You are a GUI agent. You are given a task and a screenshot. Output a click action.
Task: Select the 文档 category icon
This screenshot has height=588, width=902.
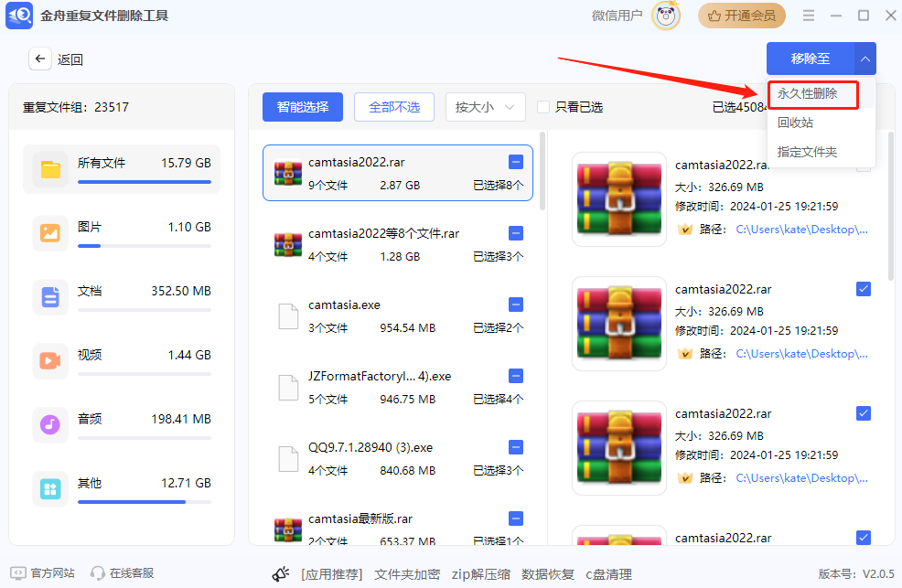point(50,297)
